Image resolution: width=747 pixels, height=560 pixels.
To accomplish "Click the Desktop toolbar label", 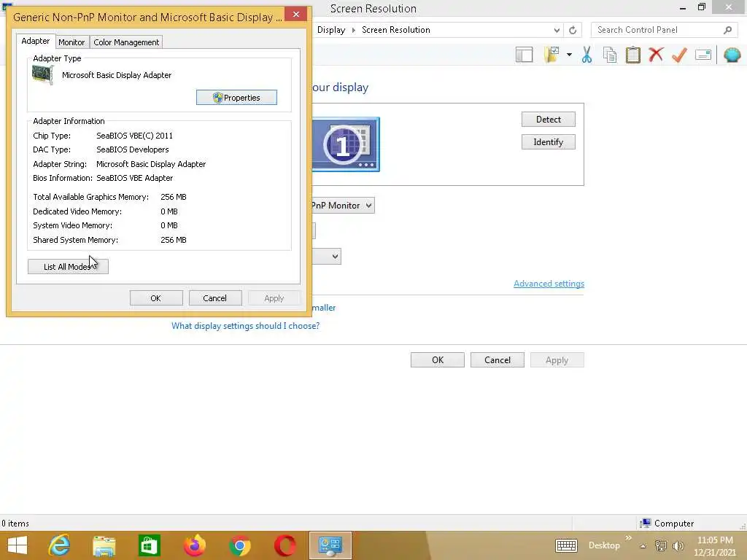I will coord(604,545).
